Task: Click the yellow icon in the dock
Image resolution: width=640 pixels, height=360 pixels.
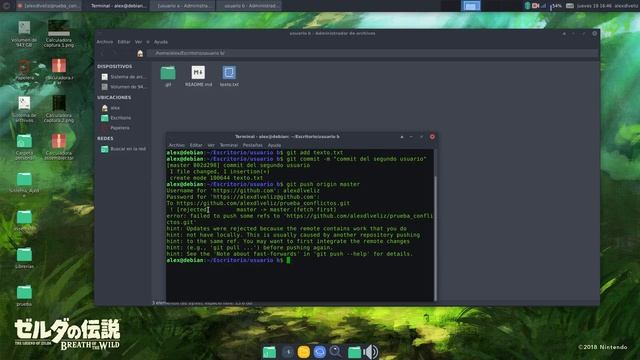Action: [303, 351]
